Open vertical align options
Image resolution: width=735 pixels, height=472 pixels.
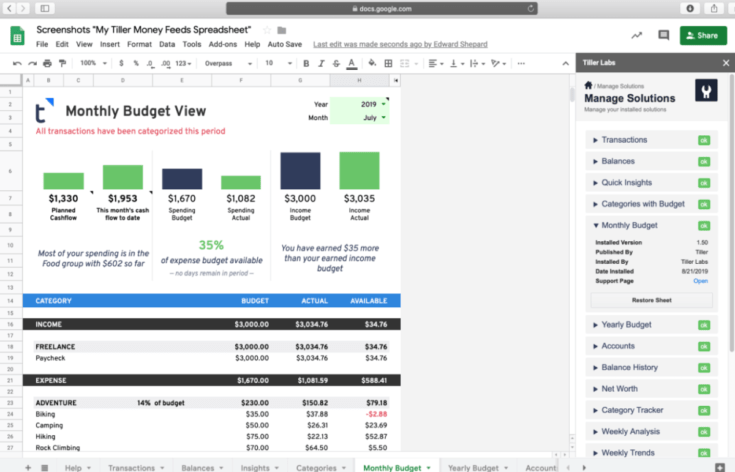[457, 63]
